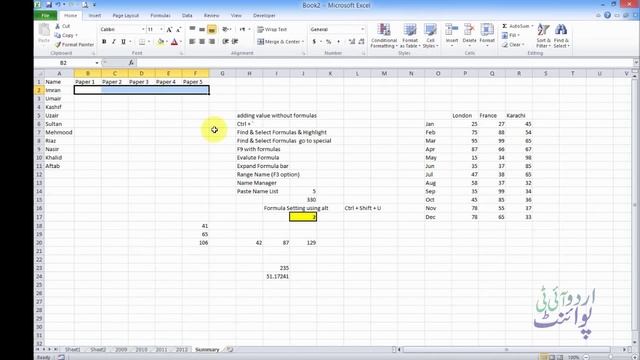Click the Sort & Filter icon
The width and height of the screenshot is (640, 360).
(543, 30)
